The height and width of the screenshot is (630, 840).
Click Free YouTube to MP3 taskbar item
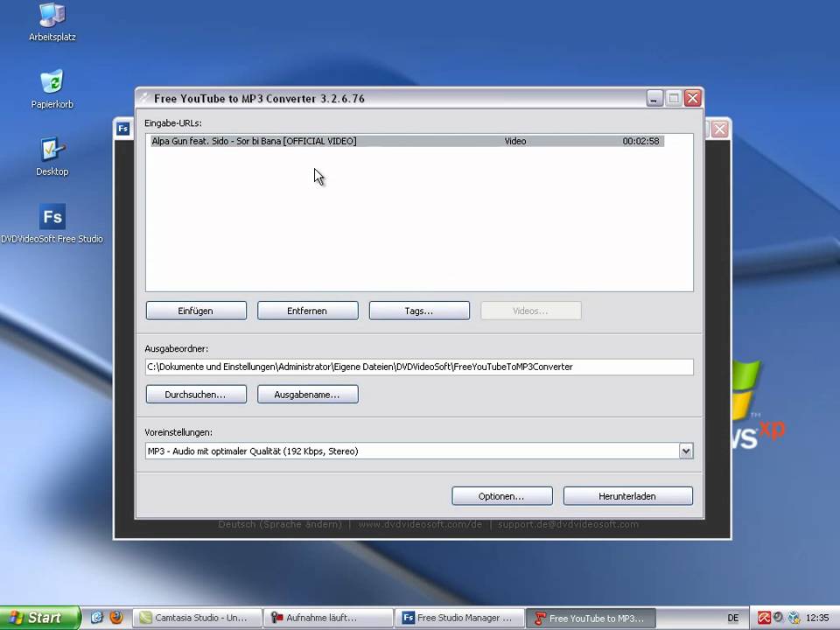pyautogui.click(x=591, y=618)
